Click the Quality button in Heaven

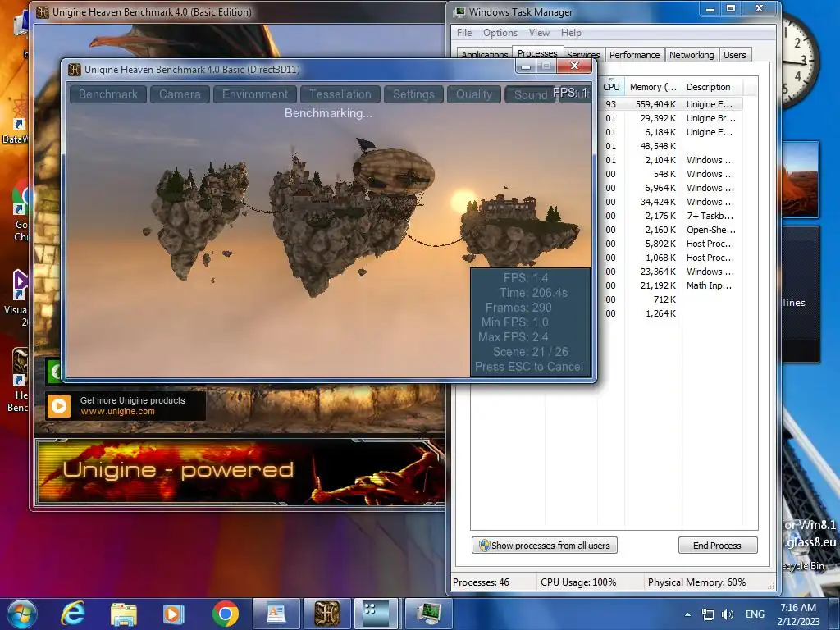473,94
